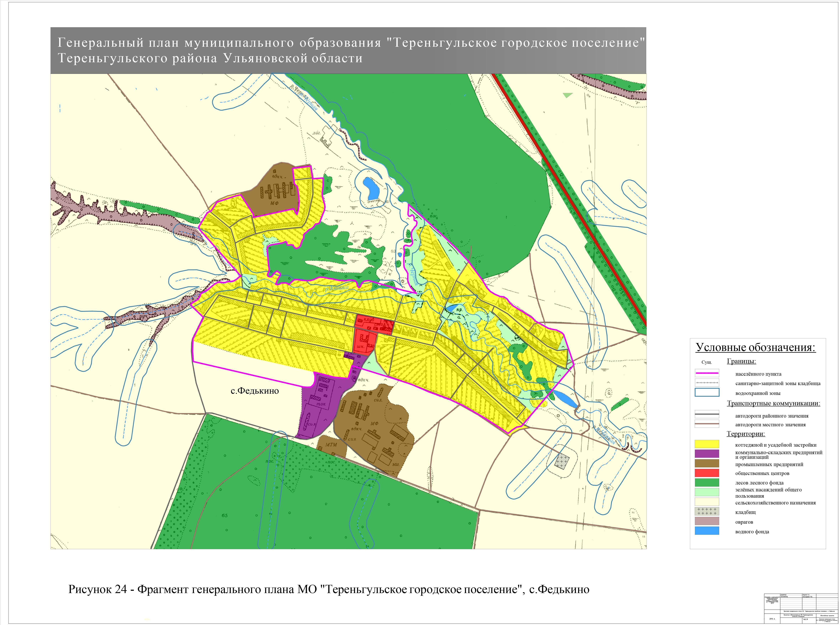Click the gray title banner of the plan

click(348, 50)
